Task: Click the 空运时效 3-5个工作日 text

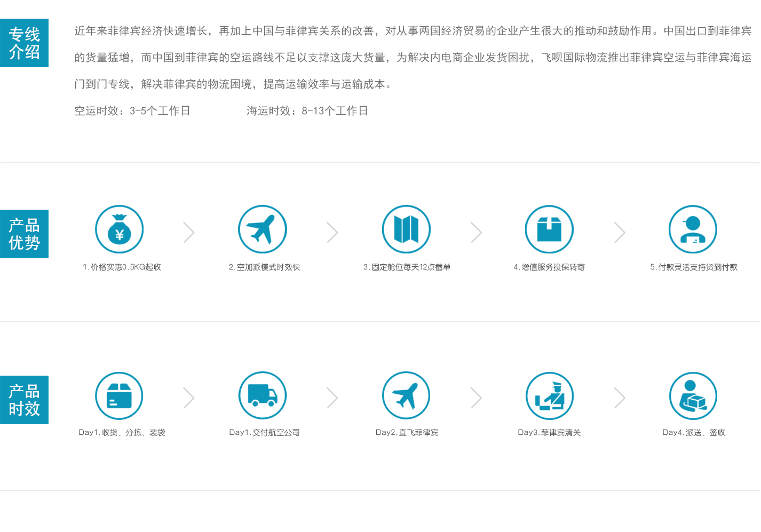Action: 132,111
